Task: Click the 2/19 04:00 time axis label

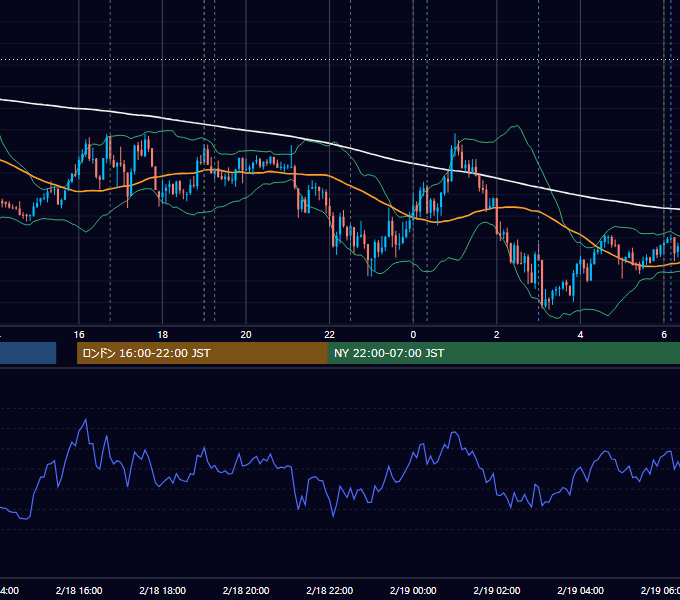Action: [580, 590]
